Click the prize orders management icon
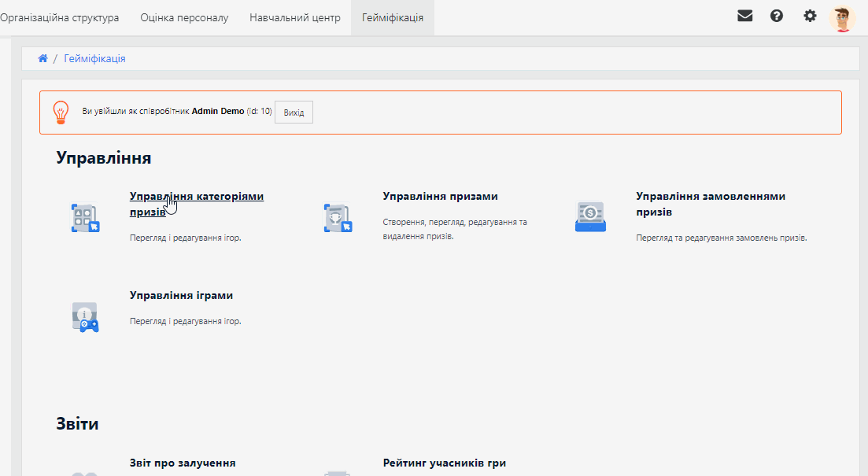The image size is (868, 476). [591, 216]
